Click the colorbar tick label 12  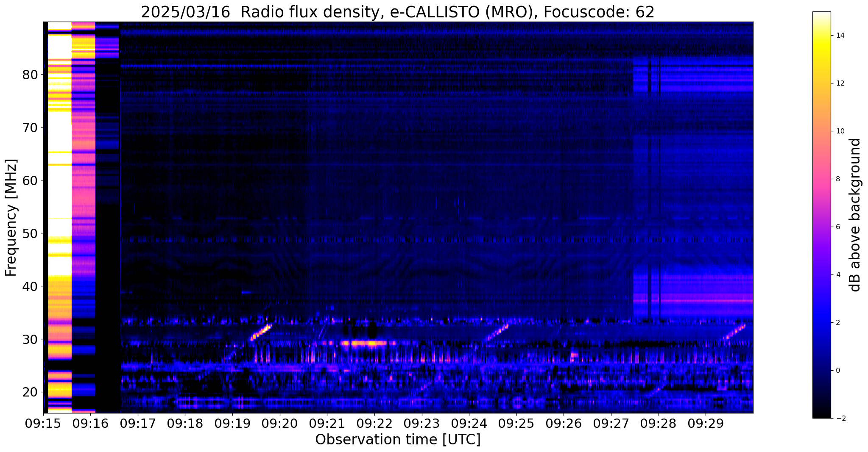(840, 83)
